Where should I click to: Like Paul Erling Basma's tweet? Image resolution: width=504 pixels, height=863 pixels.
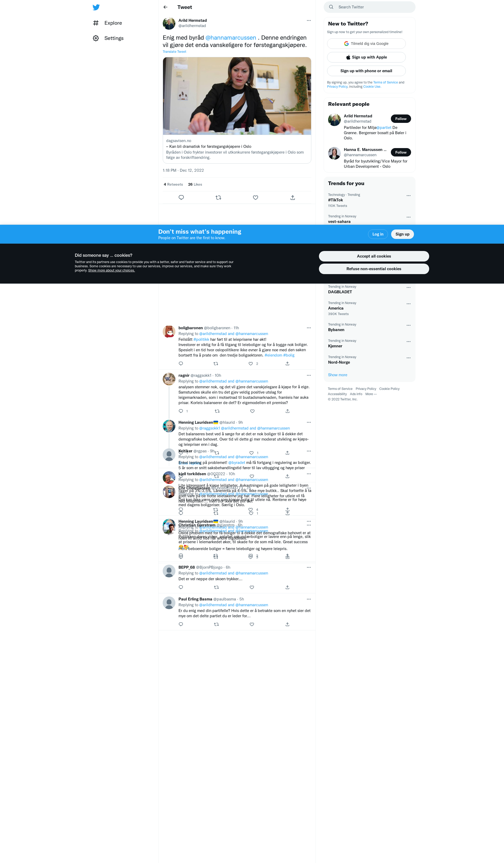coord(252,624)
